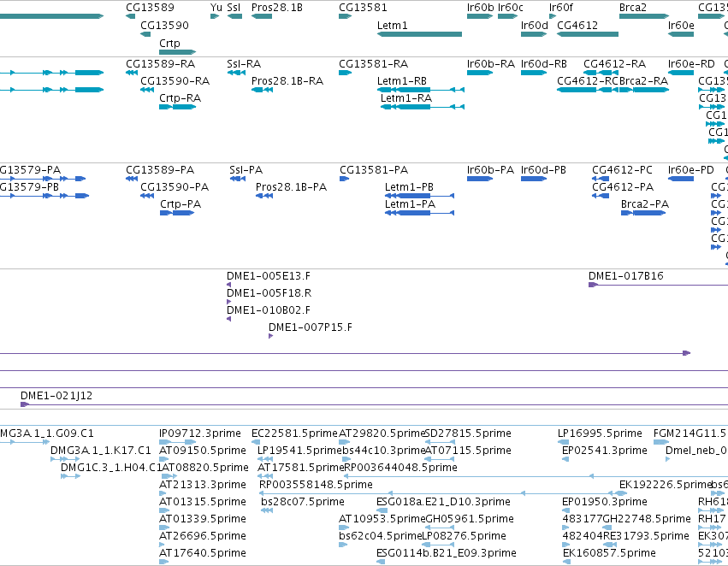The image size is (728, 566).
Task: Open the Ir60d gene label
Action: coord(535,26)
